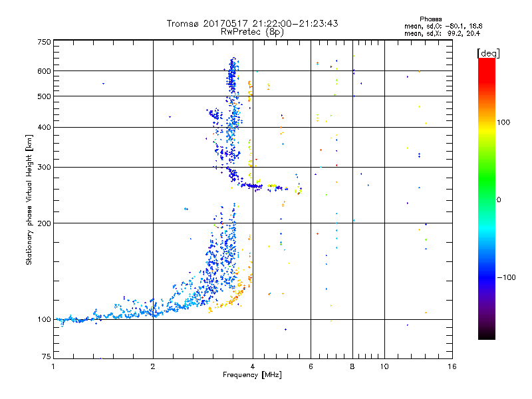Click y-axis tick label "75"

tap(47, 356)
